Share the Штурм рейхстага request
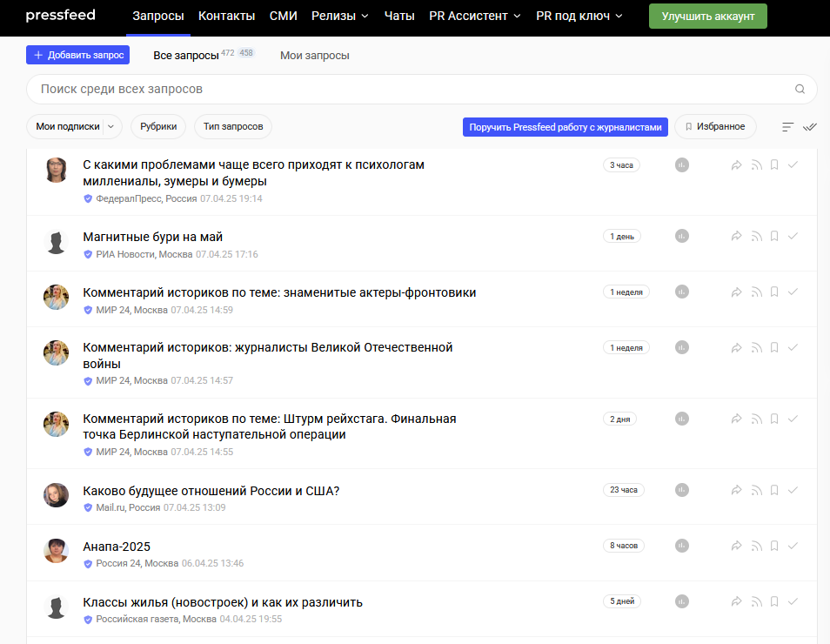830x644 pixels. 736,419
